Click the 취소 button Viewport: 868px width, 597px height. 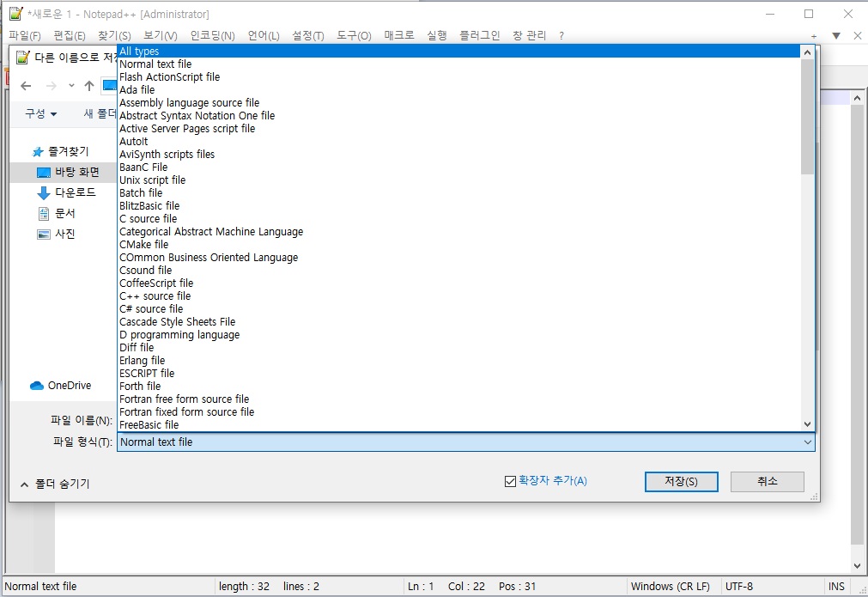tap(768, 481)
